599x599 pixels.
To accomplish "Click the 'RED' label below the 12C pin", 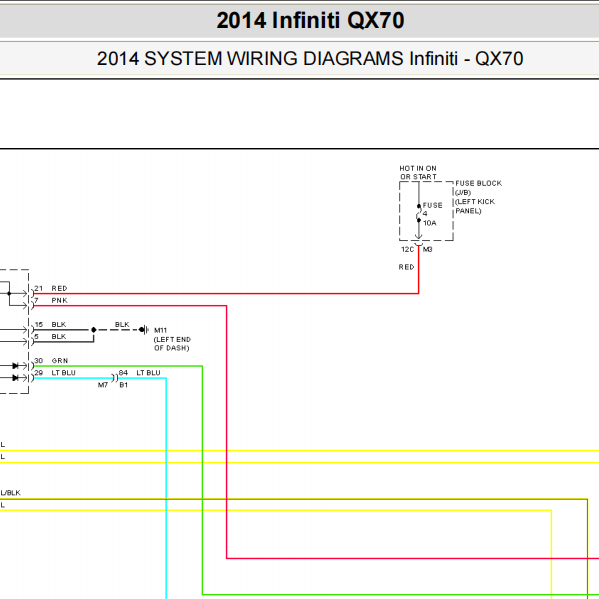I will pyautogui.click(x=406, y=267).
